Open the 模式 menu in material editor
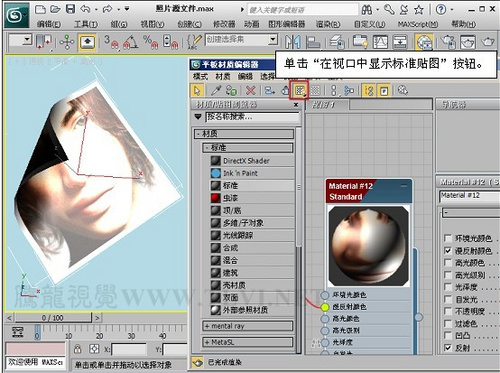 tap(200, 76)
